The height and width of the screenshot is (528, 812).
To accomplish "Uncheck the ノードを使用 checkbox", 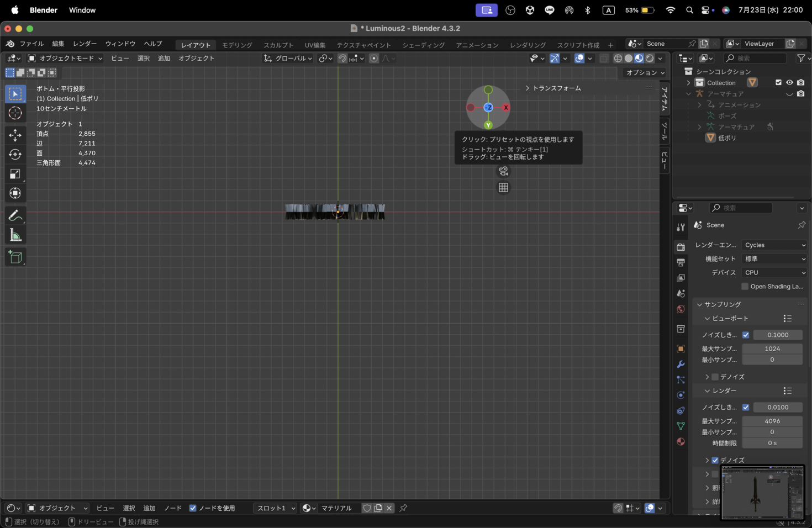I will click(193, 508).
